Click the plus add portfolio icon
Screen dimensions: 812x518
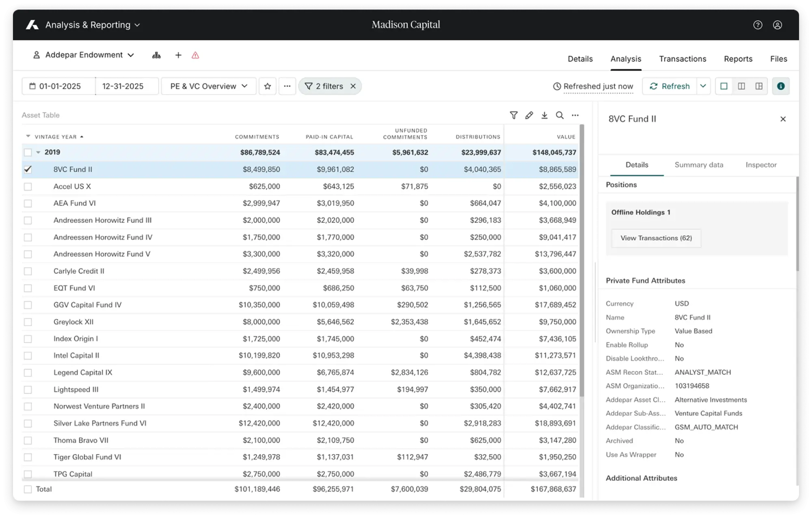click(x=178, y=55)
